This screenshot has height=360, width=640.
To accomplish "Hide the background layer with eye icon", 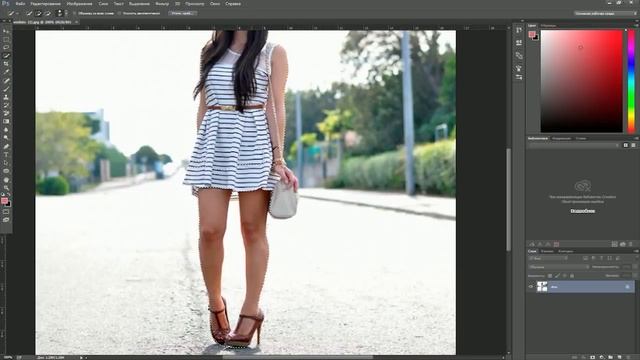I will pyautogui.click(x=531, y=287).
